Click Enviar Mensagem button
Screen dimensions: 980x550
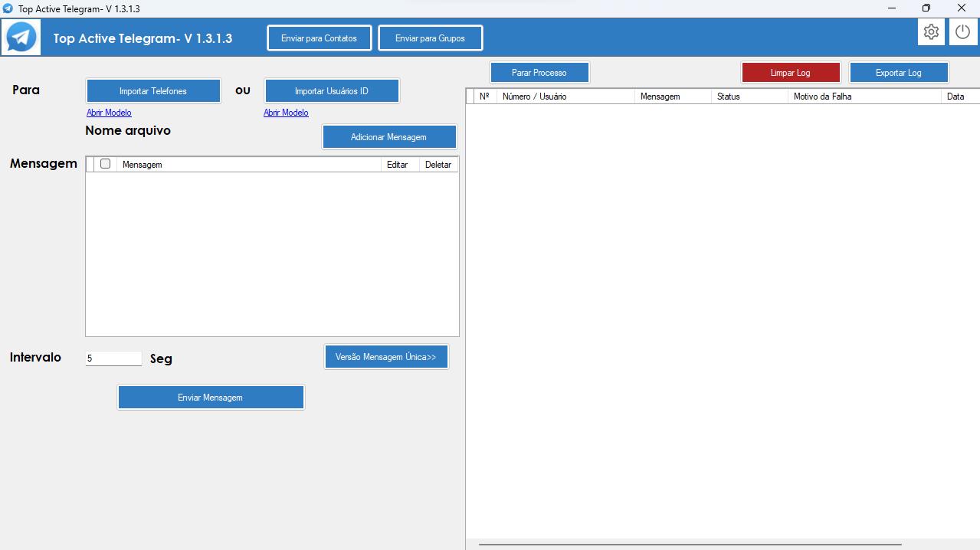pyautogui.click(x=211, y=398)
